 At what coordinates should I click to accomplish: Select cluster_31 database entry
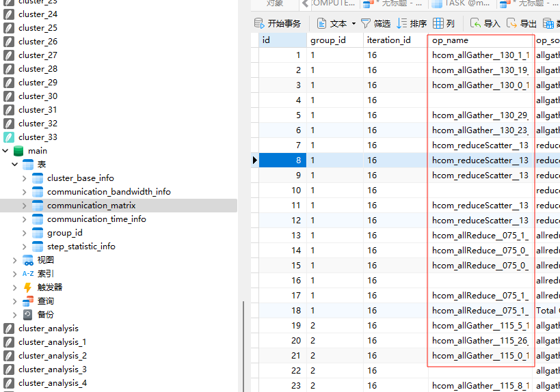click(x=38, y=110)
